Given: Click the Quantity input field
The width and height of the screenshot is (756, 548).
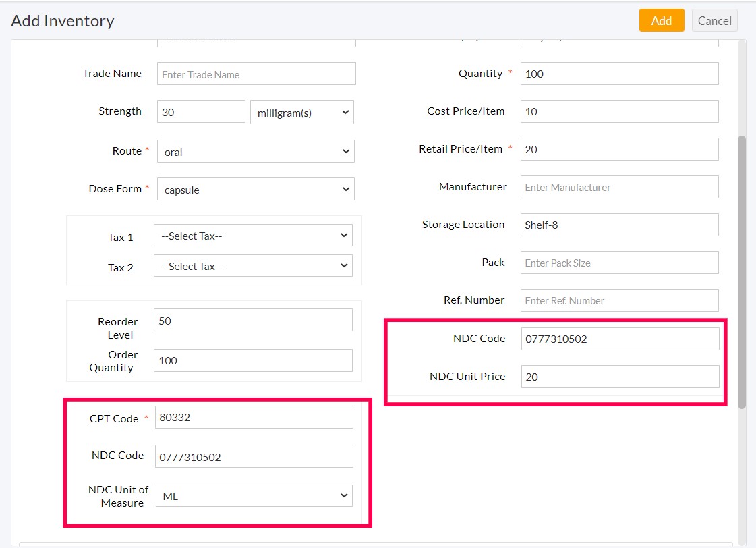Looking at the screenshot, I should click(x=619, y=74).
